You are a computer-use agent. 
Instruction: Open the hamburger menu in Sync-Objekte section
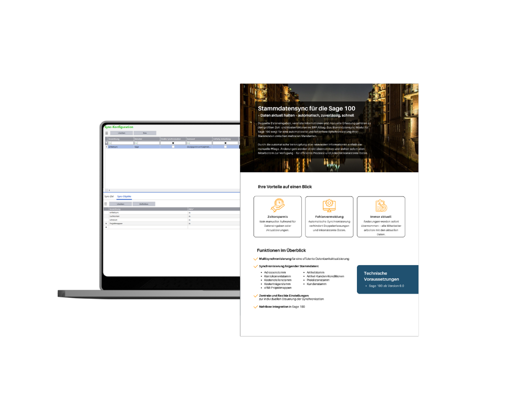(106, 204)
